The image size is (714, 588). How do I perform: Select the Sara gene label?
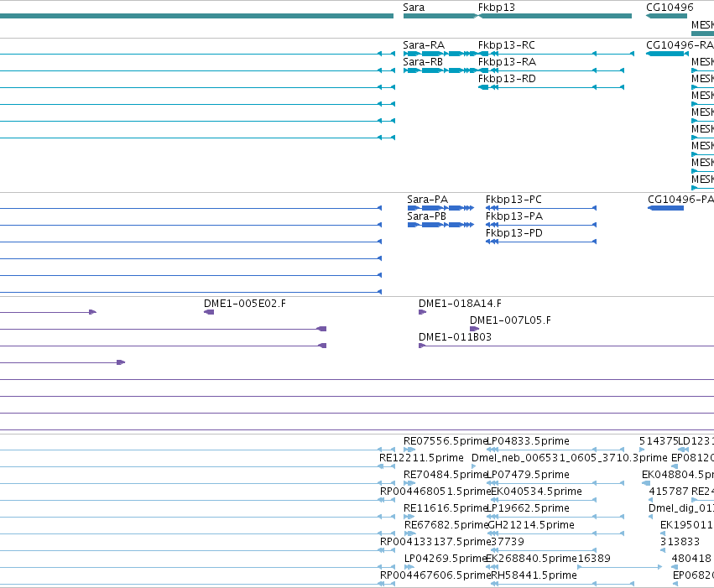(x=414, y=8)
